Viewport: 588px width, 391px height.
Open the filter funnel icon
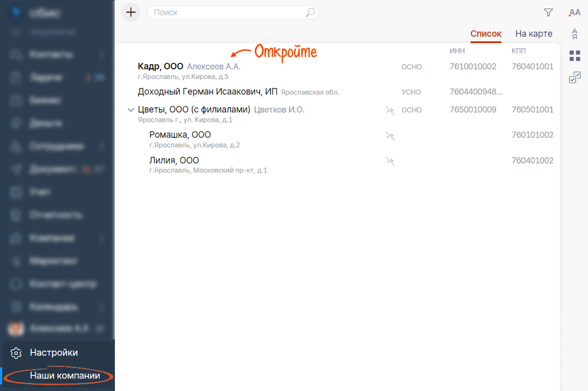[x=548, y=13]
